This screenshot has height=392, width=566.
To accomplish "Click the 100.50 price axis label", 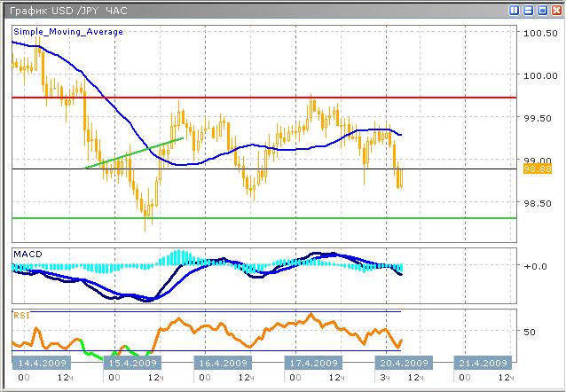I will [538, 34].
